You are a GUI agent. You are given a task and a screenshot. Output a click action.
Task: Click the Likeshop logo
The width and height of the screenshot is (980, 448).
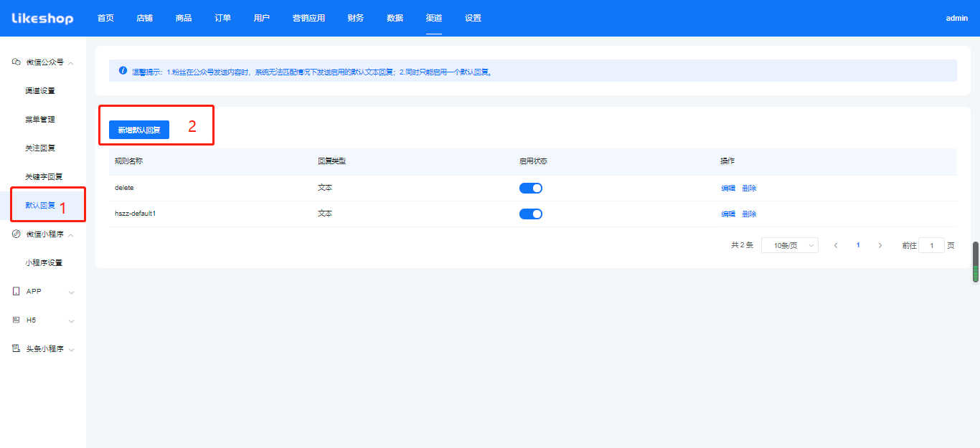pyautogui.click(x=42, y=18)
